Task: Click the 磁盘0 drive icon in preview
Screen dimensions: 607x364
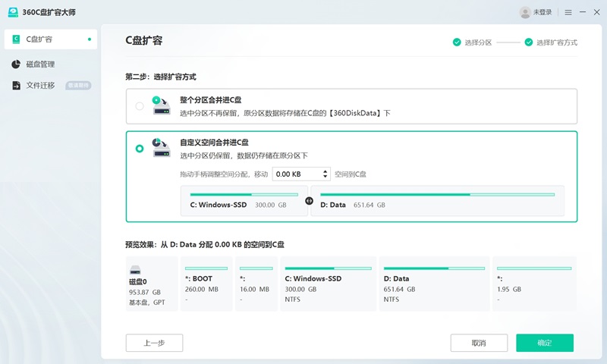Action: tap(135, 269)
